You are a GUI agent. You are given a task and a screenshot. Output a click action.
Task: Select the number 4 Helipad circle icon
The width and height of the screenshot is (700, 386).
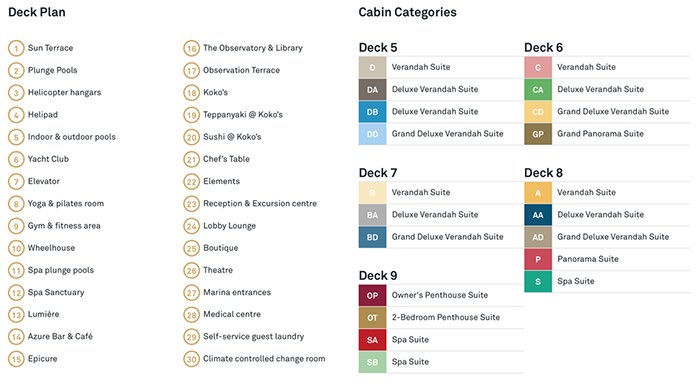coord(16,115)
